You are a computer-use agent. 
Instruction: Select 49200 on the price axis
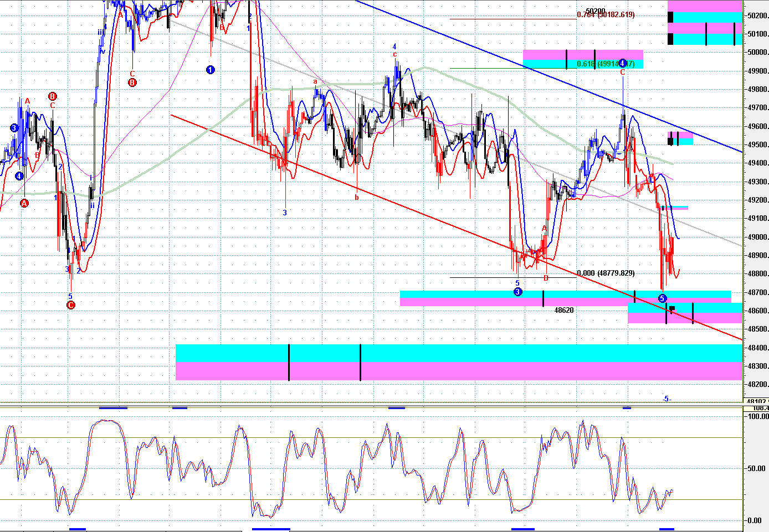coord(757,200)
